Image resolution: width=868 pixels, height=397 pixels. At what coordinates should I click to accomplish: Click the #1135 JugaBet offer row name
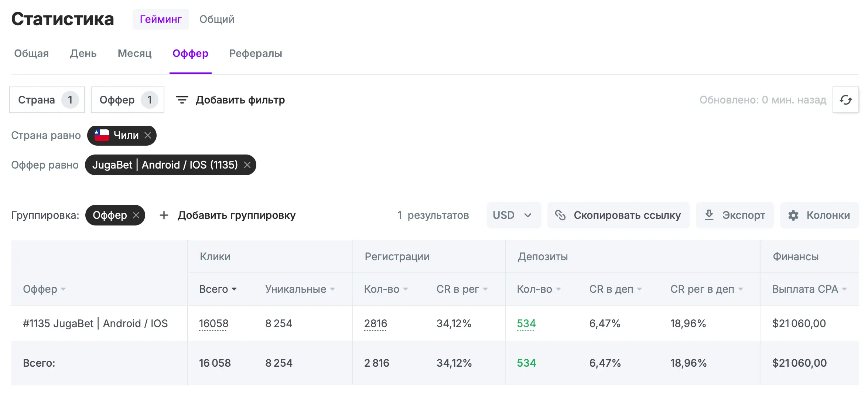coord(95,323)
